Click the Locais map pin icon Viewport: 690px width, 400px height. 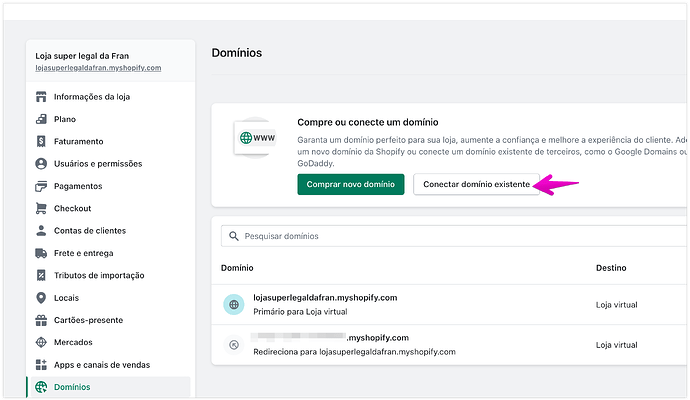click(41, 297)
